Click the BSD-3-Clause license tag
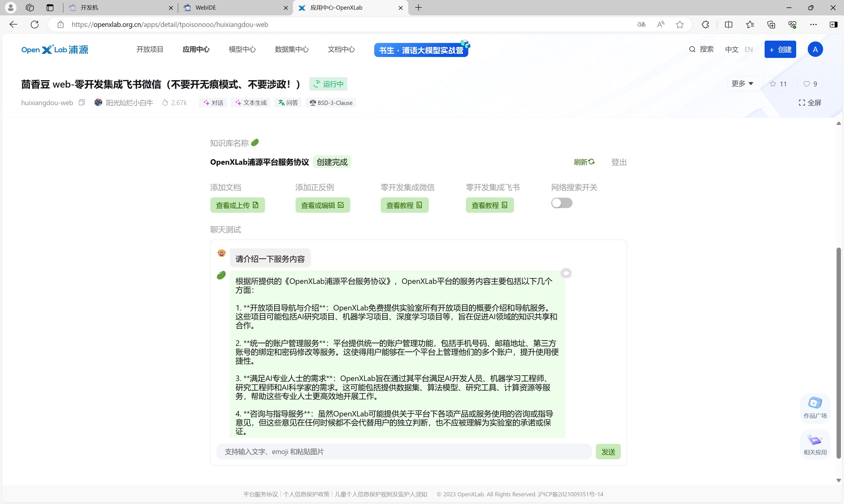This screenshot has width=844, height=504. click(x=331, y=103)
